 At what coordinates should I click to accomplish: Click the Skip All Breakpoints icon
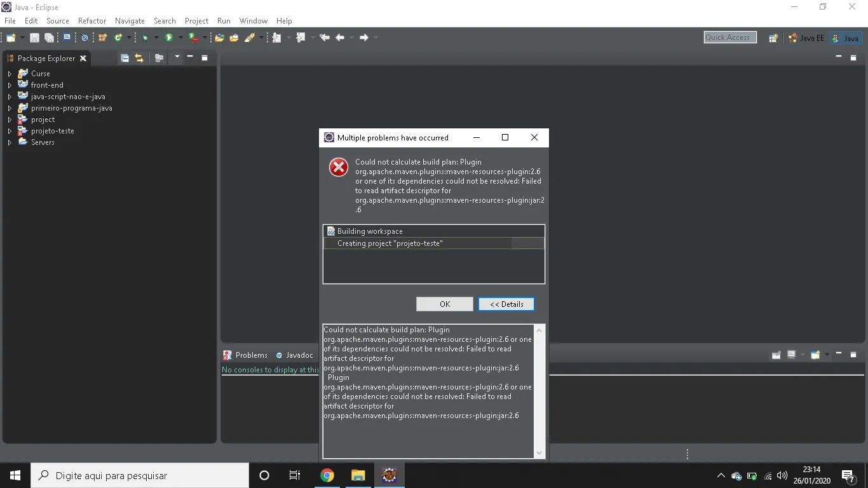point(85,38)
